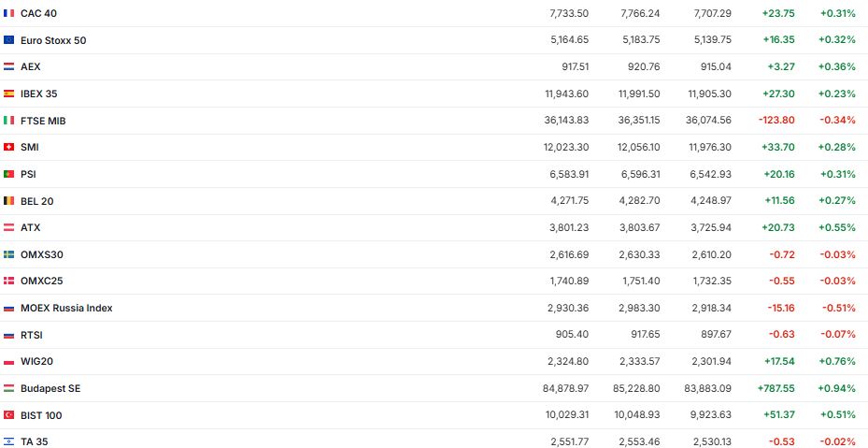Click the Netherlands flag icon beside AEX
This screenshot has width=868, height=448.
coord(8,67)
